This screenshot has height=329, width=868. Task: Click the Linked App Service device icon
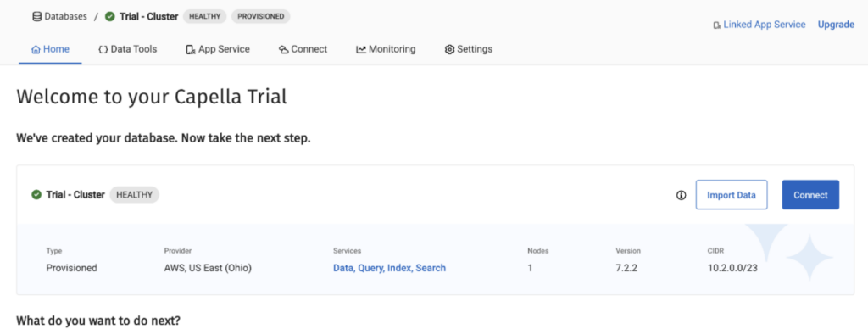(x=717, y=25)
